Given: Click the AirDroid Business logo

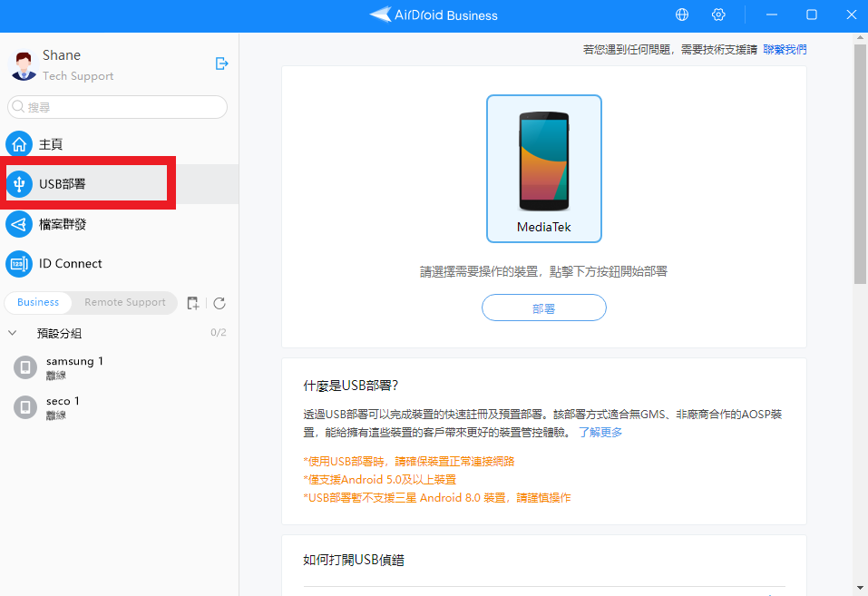Looking at the screenshot, I should (x=434, y=15).
